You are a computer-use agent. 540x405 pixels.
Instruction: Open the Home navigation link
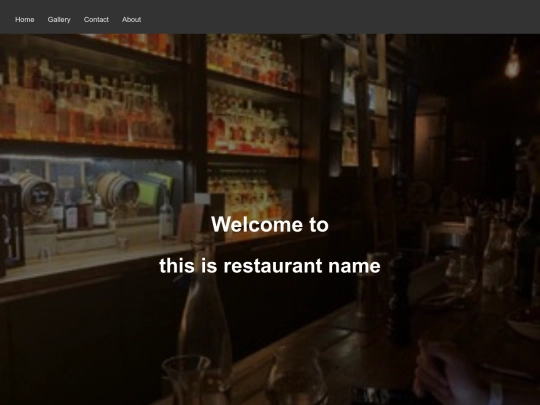24,20
